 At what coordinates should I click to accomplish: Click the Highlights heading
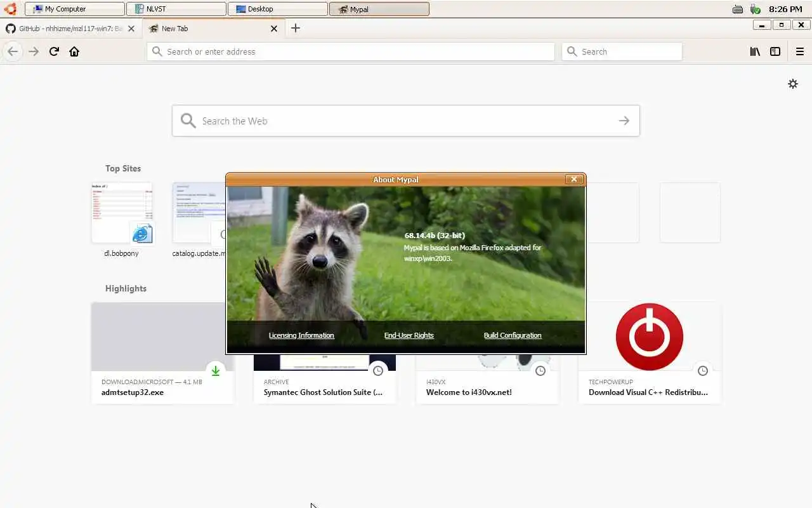[x=126, y=288]
